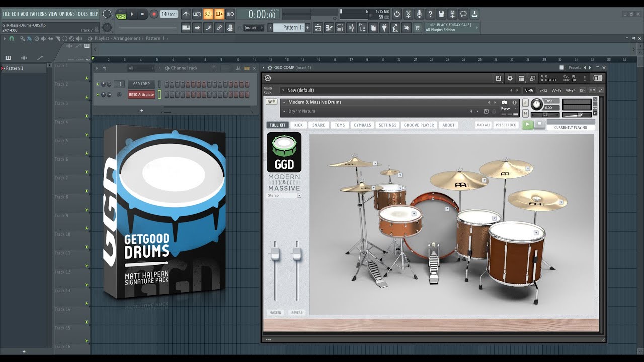This screenshot has width=644, height=362.
Task: Switch to the GROOVE PLAYER tab
Action: point(419,125)
